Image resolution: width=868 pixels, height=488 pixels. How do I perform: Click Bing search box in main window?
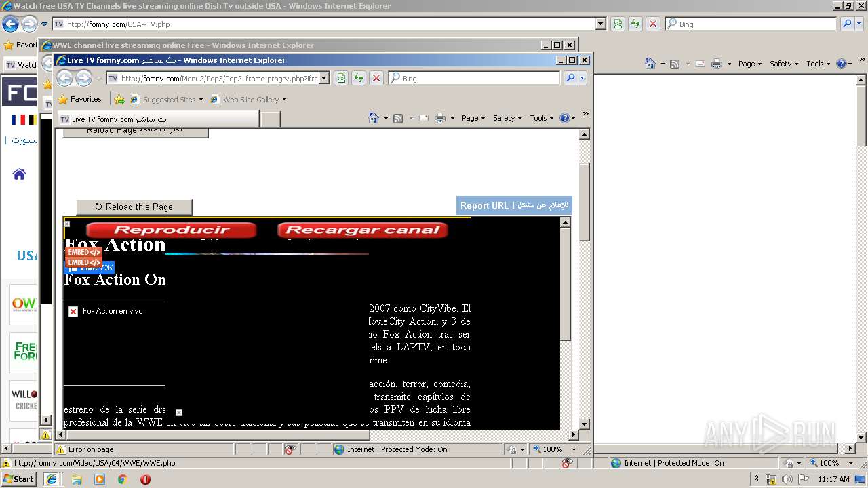pyautogui.click(x=751, y=24)
